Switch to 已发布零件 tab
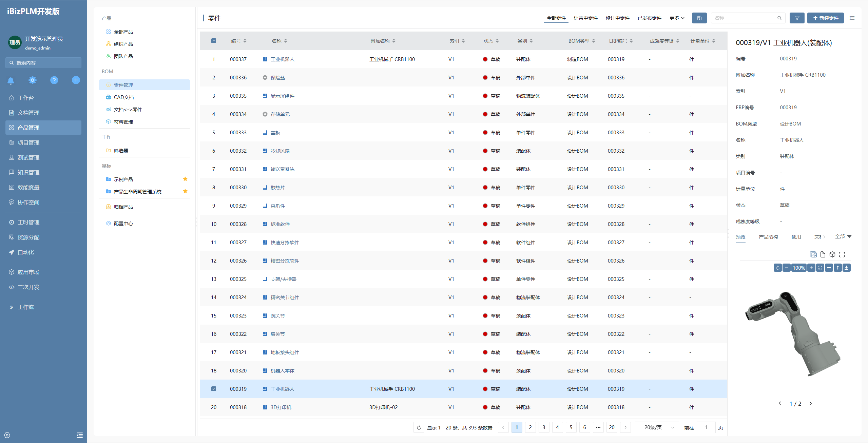The height and width of the screenshot is (443, 868). [649, 18]
